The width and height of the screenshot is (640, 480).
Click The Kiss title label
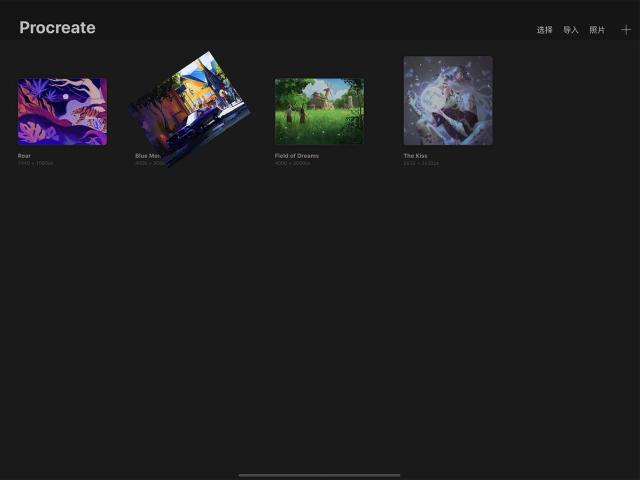[416, 156]
